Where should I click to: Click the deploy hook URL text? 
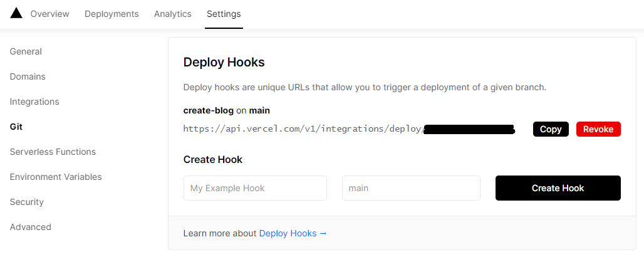[349, 129]
